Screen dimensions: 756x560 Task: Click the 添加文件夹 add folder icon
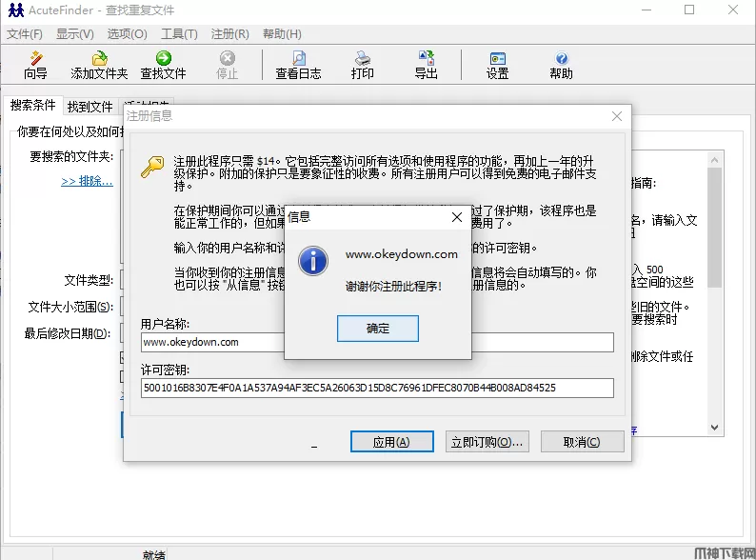pos(99,65)
